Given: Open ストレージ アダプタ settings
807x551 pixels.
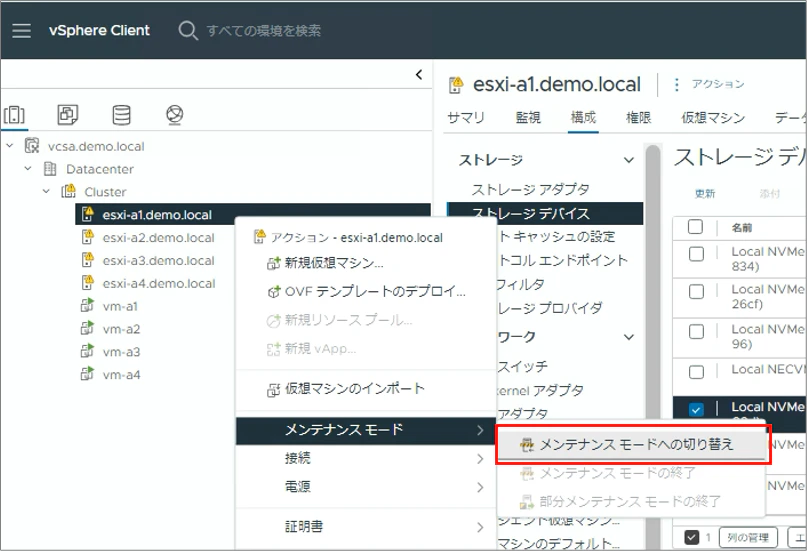Looking at the screenshot, I should tap(531, 189).
